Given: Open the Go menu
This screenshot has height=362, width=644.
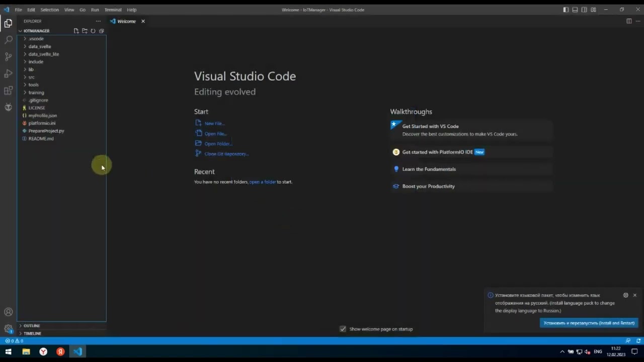Looking at the screenshot, I should click(83, 10).
